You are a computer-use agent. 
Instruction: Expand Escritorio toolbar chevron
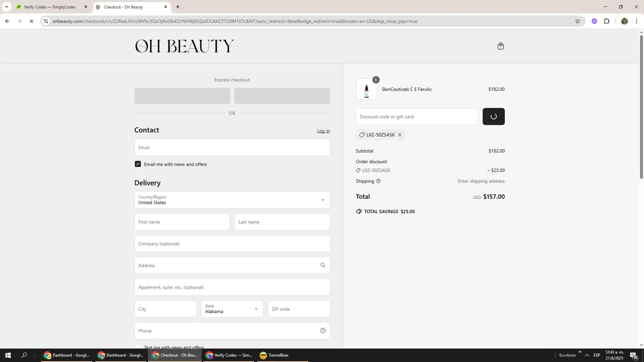580,352
